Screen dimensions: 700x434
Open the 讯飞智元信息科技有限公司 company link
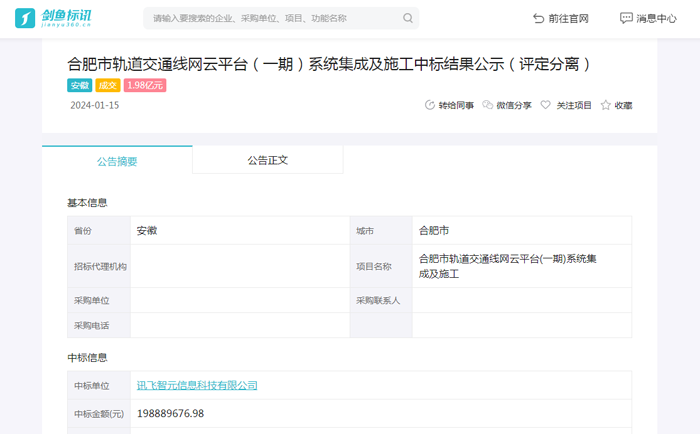(197, 385)
